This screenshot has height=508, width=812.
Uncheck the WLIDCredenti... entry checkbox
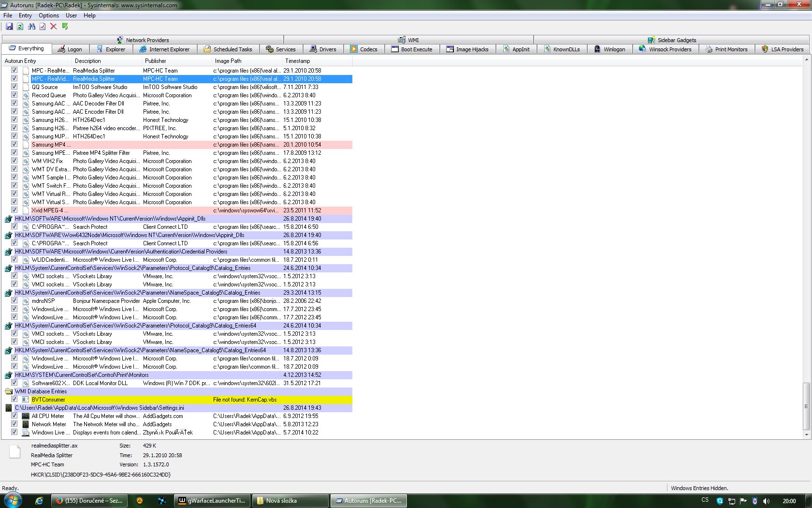click(14, 260)
